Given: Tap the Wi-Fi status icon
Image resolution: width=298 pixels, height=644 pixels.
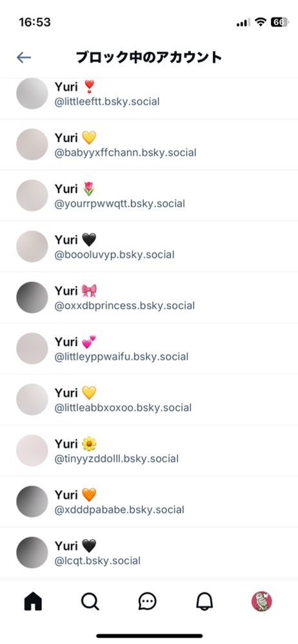Looking at the screenshot, I should pyautogui.click(x=260, y=22).
